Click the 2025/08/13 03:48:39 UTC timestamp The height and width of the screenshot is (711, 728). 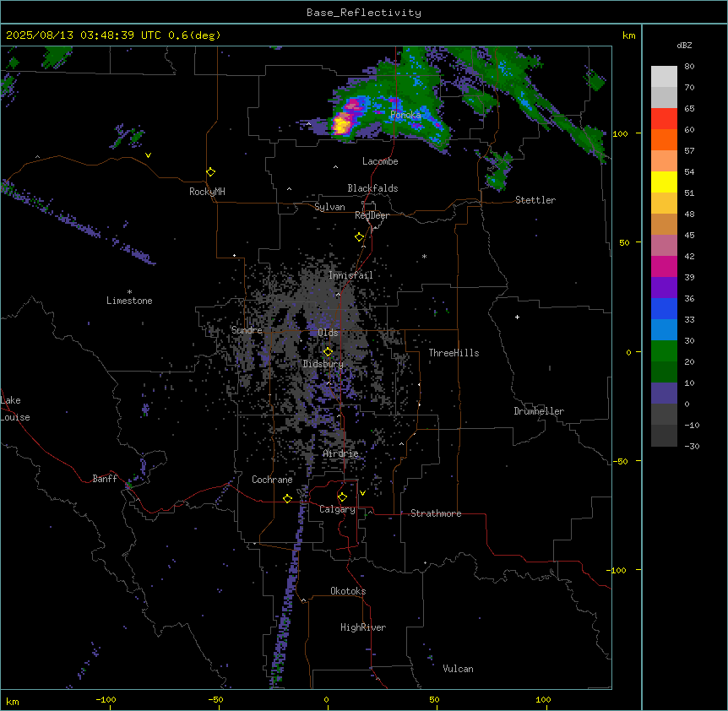click(x=84, y=35)
